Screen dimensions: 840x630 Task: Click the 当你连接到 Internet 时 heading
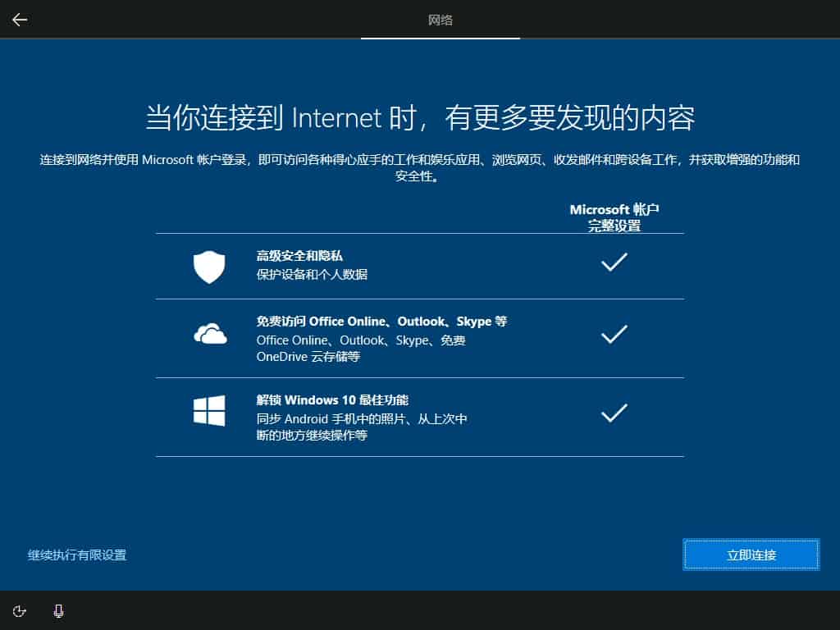coord(420,118)
